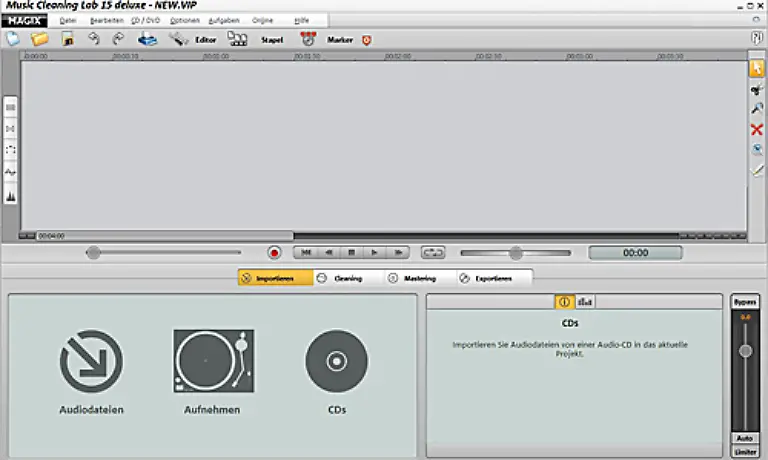Click the dotted rectangle selection icon
Image resolution: width=768 pixels, height=460 pixels.
[x=10, y=150]
